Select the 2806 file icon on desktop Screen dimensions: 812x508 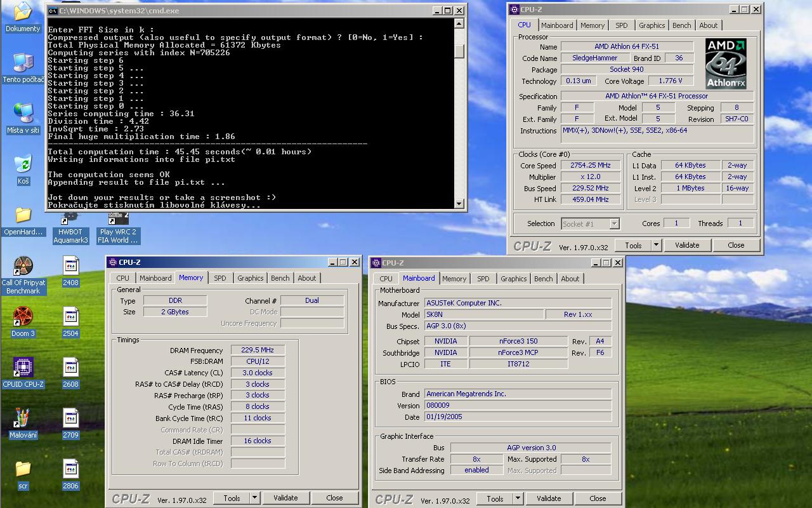pyautogui.click(x=70, y=469)
